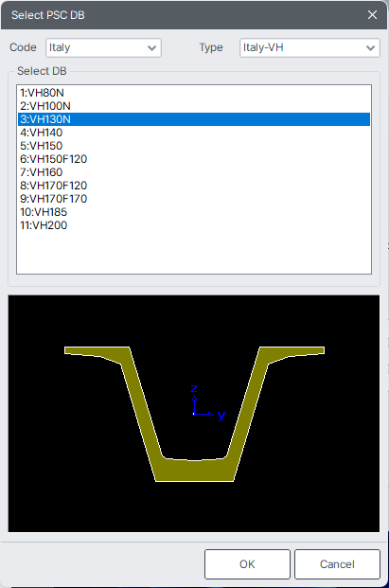Confirm selection with the OK button
This screenshot has width=389, height=588.
247,564
